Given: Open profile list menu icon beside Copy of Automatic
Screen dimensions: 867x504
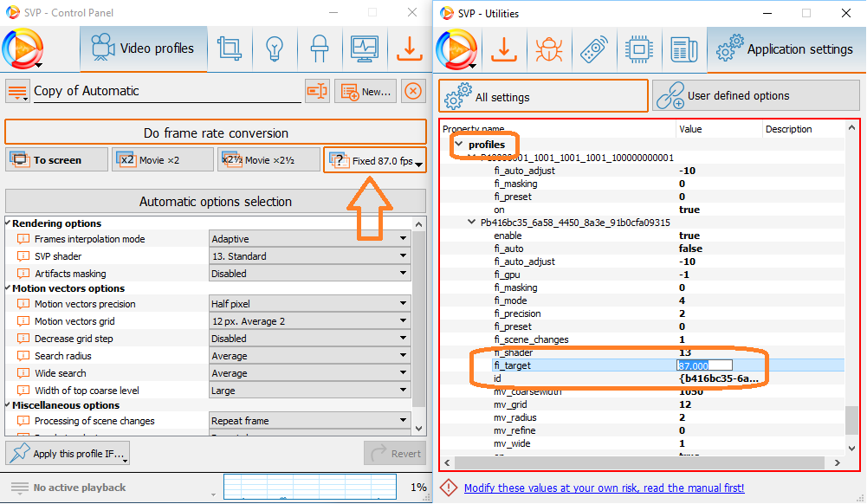Looking at the screenshot, I should [17, 91].
